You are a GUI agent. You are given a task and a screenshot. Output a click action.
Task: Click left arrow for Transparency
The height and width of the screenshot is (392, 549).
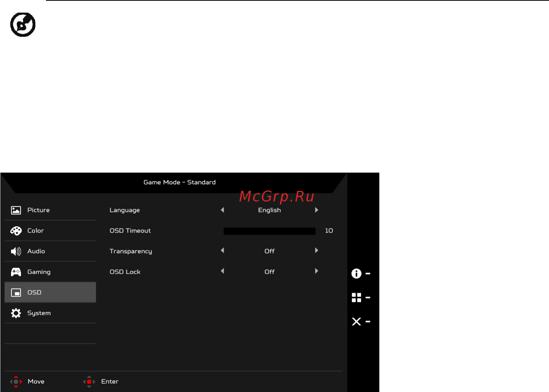coord(223,250)
